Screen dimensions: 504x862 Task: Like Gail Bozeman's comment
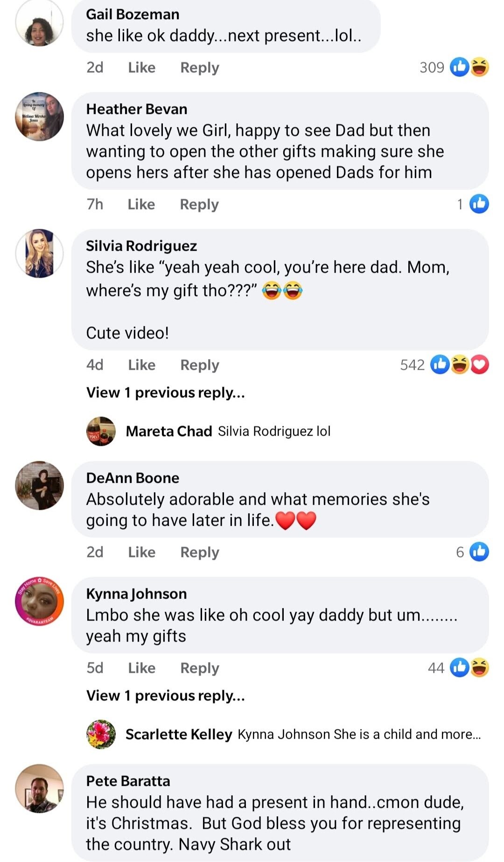point(141,68)
